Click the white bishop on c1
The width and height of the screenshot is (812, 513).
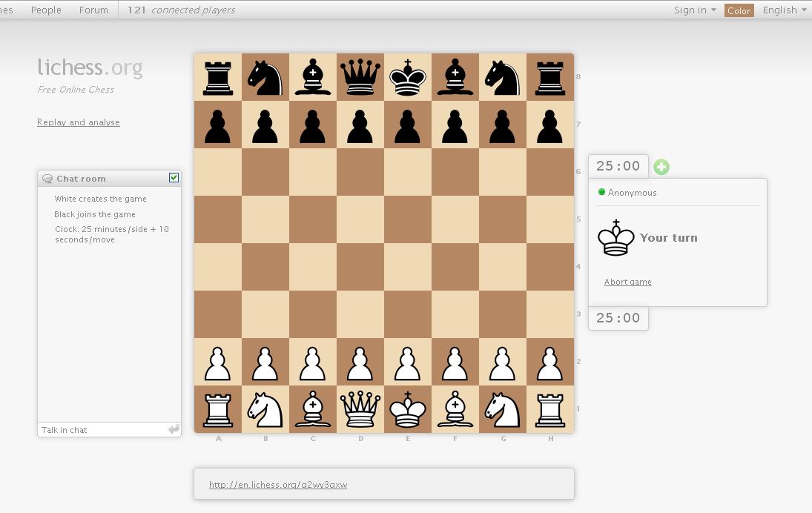313,409
